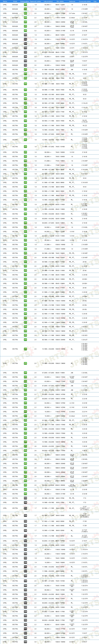Click diesel ON icon in Vectra Y 22 DTR 04.2002-12.2004 row
The width and height of the screenshot is (99, 644).
pos(25,611)
